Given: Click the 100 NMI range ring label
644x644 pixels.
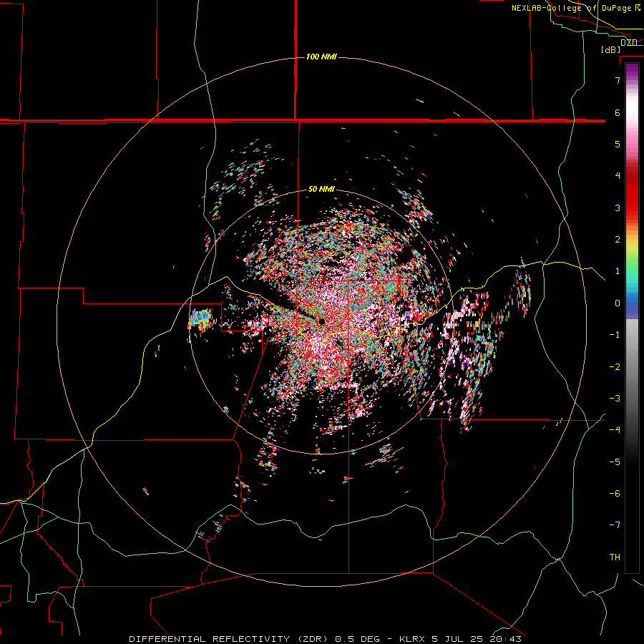Looking at the screenshot, I should coord(321,57).
